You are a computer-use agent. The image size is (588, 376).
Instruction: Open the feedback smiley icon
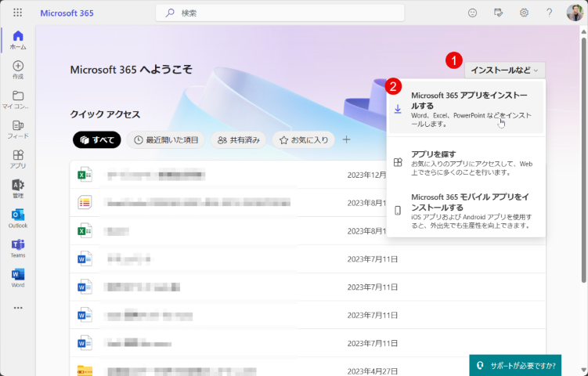472,13
